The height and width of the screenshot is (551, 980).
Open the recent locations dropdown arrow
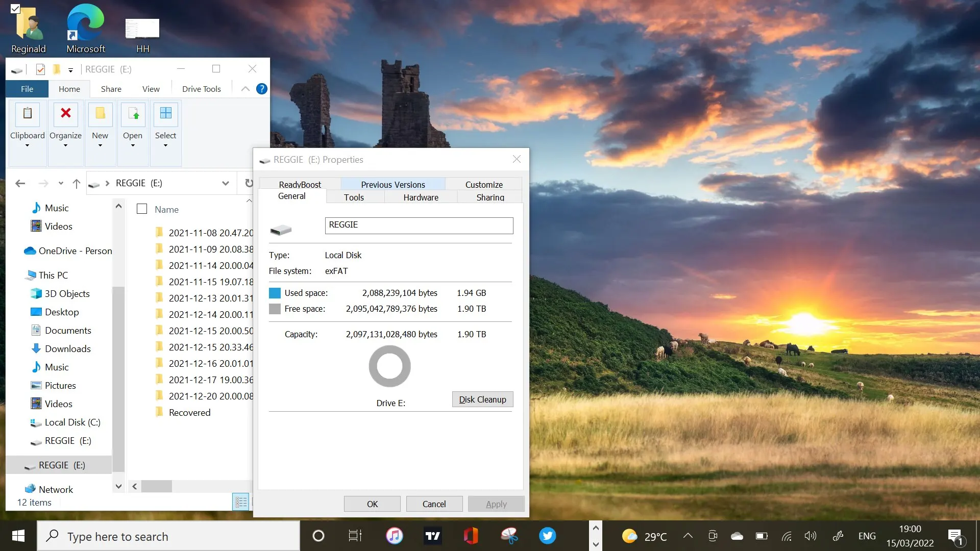coord(61,183)
